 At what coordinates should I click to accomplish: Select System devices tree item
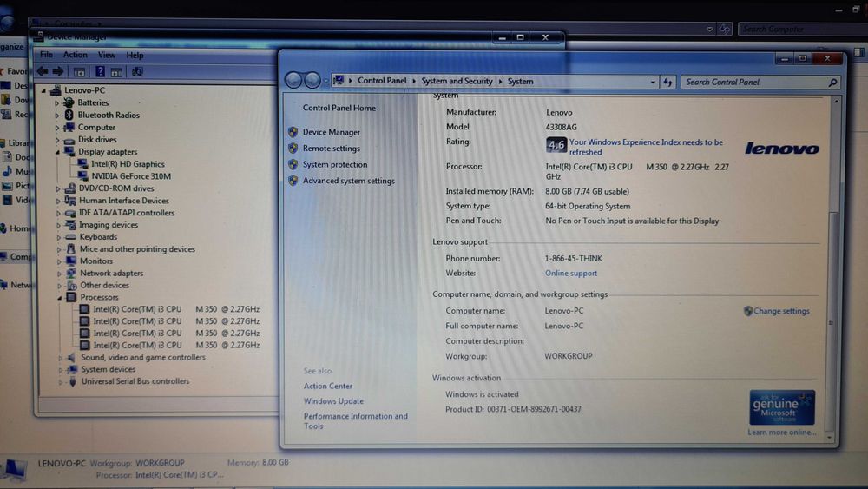(108, 369)
